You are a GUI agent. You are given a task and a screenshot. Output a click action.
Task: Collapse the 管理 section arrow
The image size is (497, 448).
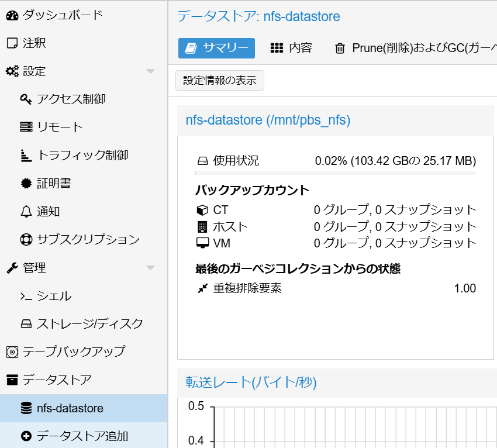tap(150, 268)
